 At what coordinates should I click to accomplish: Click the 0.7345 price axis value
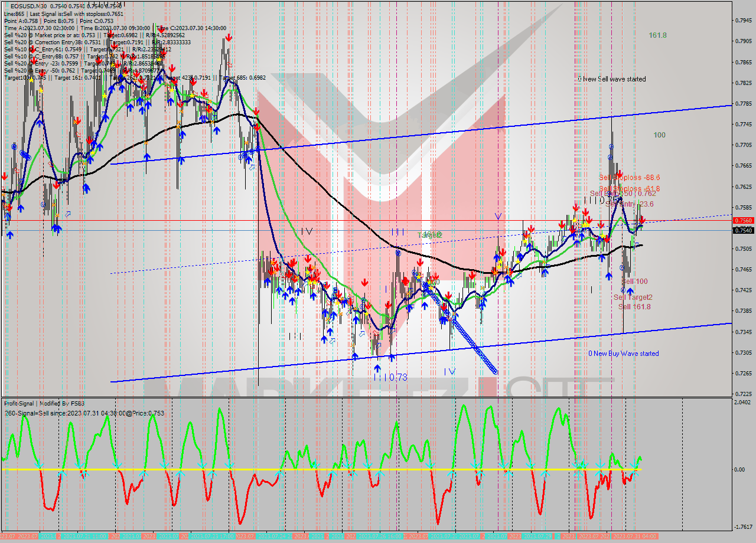coord(743,332)
